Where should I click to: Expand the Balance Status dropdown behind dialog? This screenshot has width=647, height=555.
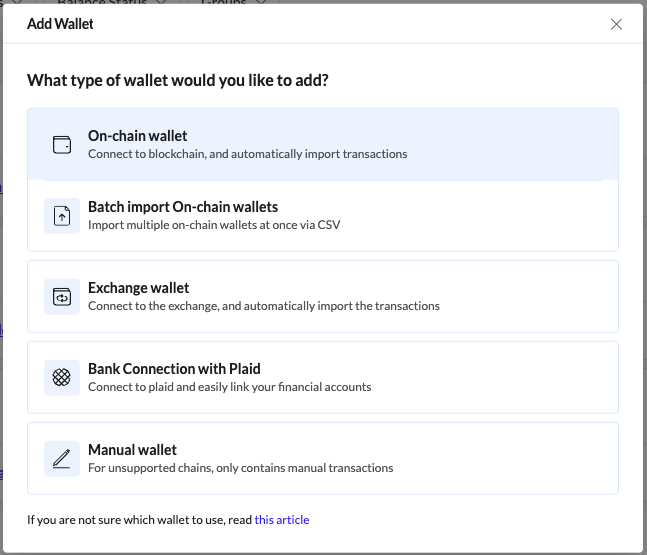[x=111, y=2]
